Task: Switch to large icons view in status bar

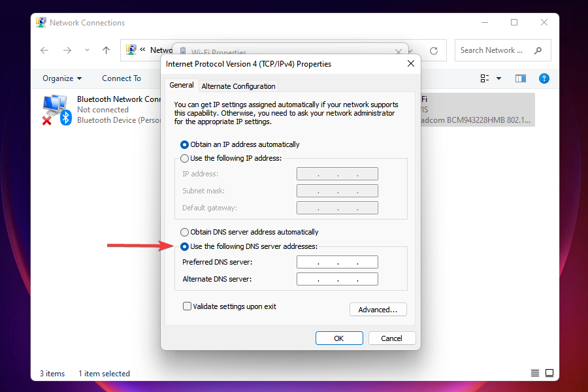Action: tap(549, 373)
